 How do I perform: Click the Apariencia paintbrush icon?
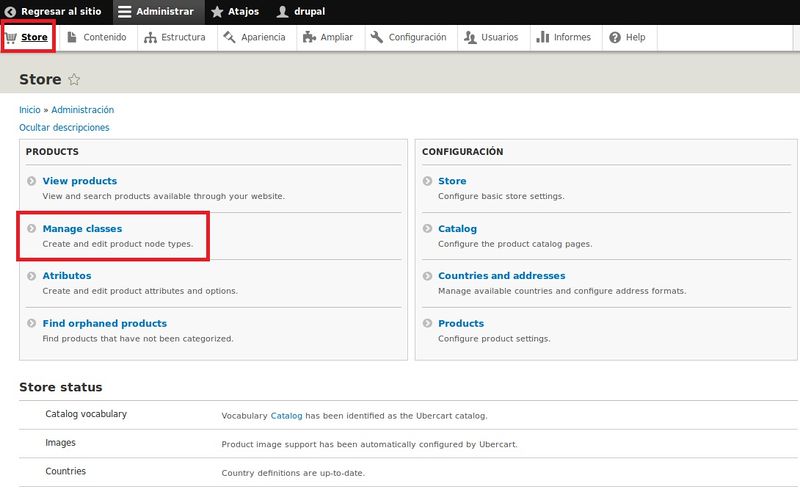coord(230,37)
